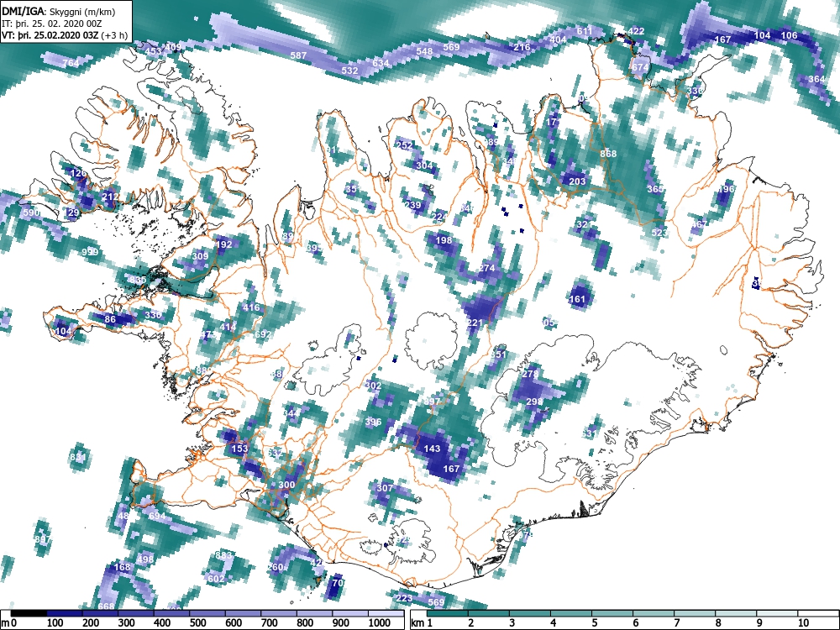Click the map value 304
Viewport: 840px width, 630px height.
click(x=424, y=165)
